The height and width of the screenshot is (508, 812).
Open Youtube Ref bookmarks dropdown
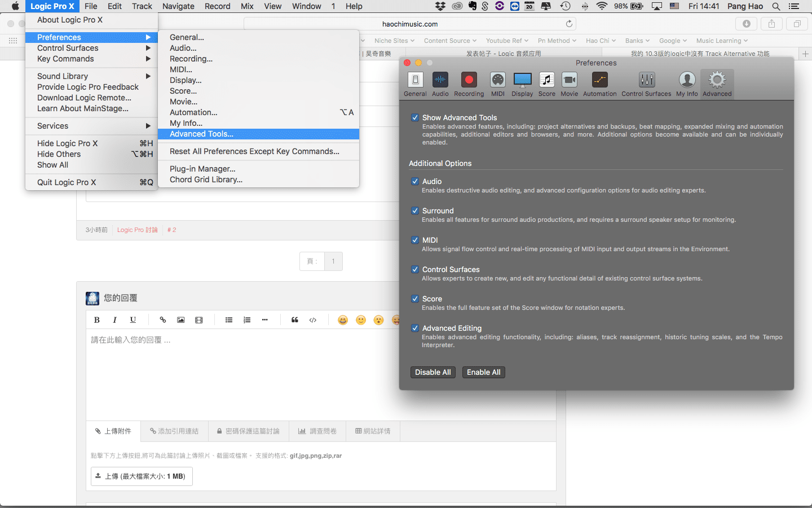[x=507, y=41]
